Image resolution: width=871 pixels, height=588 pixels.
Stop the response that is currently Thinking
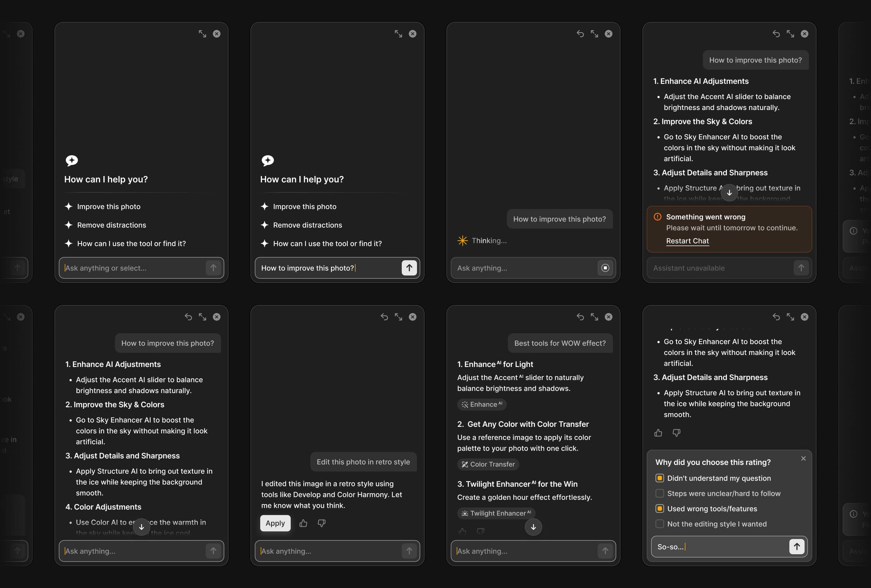[605, 268]
